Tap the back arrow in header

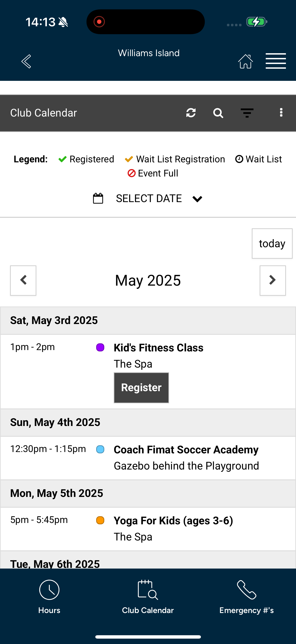(x=26, y=61)
